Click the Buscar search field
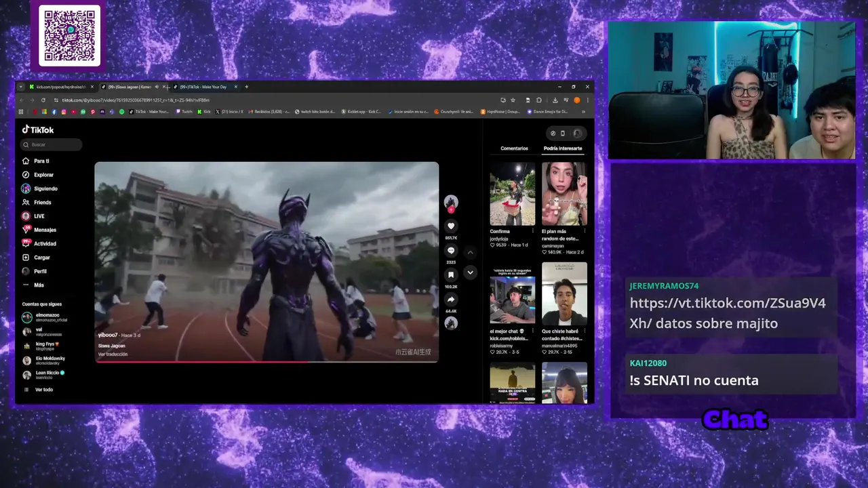 tap(52, 144)
